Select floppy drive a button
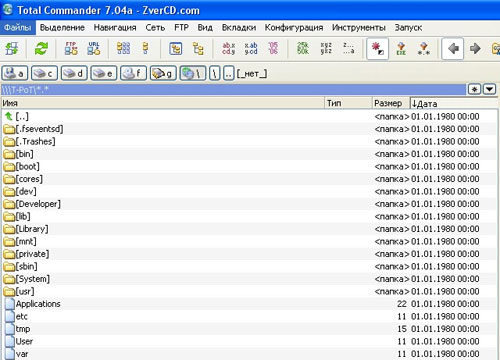The image size is (500, 360). click(x=15, y=73)
